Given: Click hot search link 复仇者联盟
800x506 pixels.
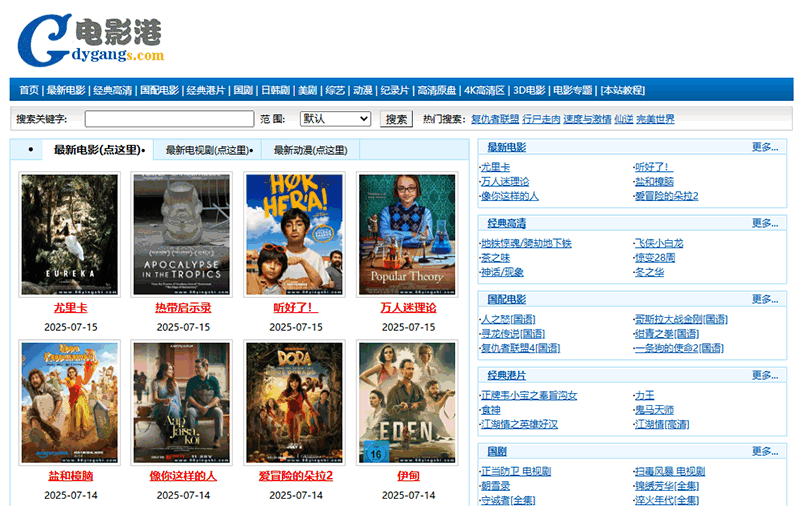Looking at the screenshot, I should click(495, 119).
